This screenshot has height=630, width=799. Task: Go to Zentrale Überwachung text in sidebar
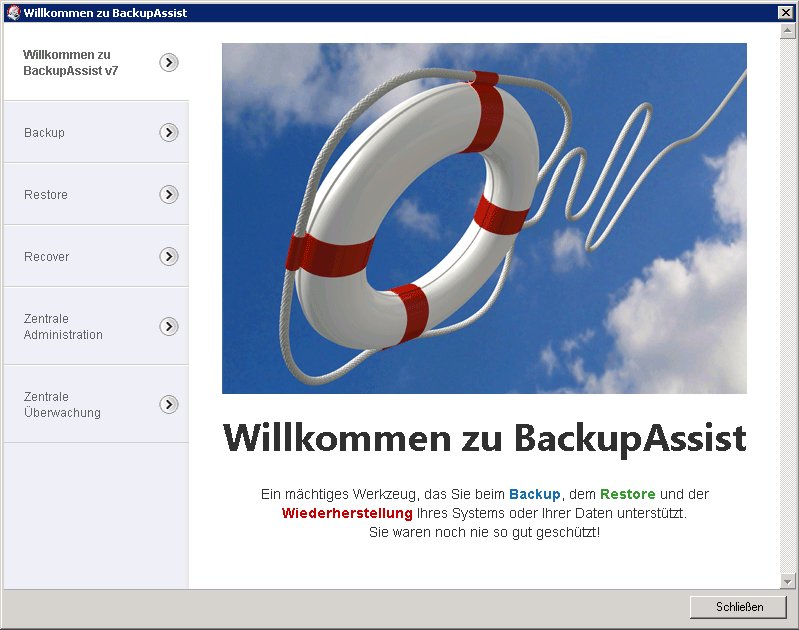tap(62, 405)
